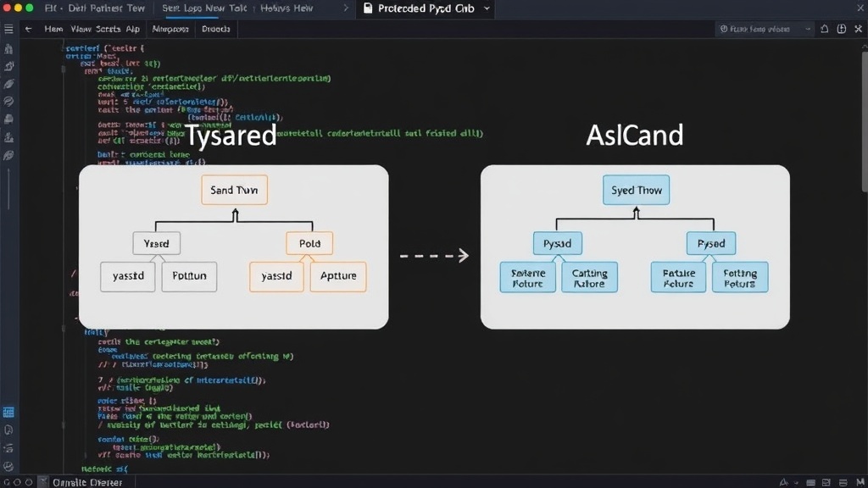Click the bell notification icon
This screenshot has width=868, height=488.
coord(824,29)
